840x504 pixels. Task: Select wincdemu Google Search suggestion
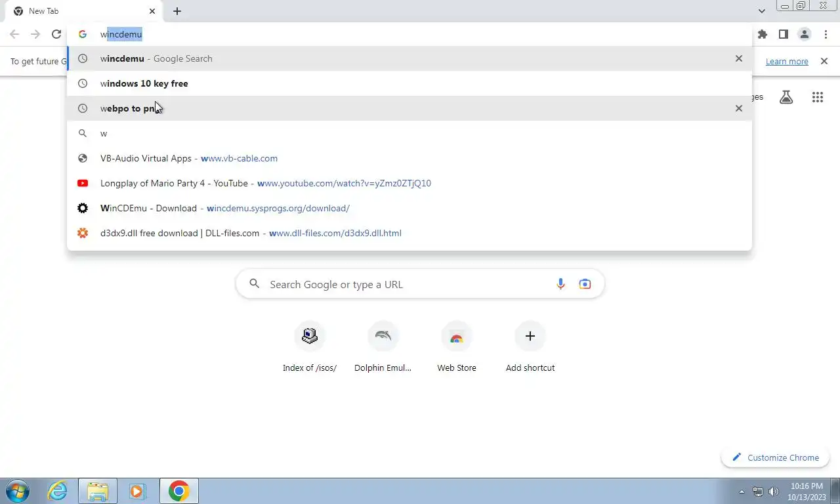coord(409,58)
